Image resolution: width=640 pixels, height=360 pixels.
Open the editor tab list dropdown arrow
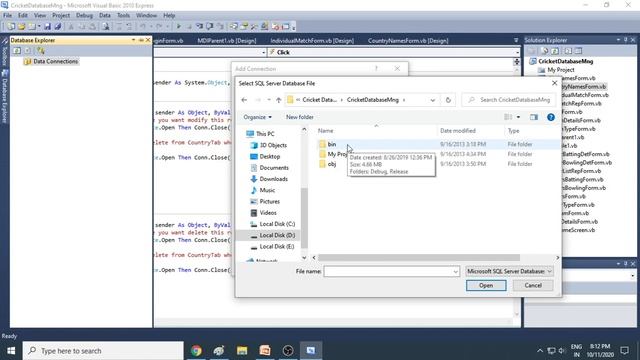click(516, 40)
